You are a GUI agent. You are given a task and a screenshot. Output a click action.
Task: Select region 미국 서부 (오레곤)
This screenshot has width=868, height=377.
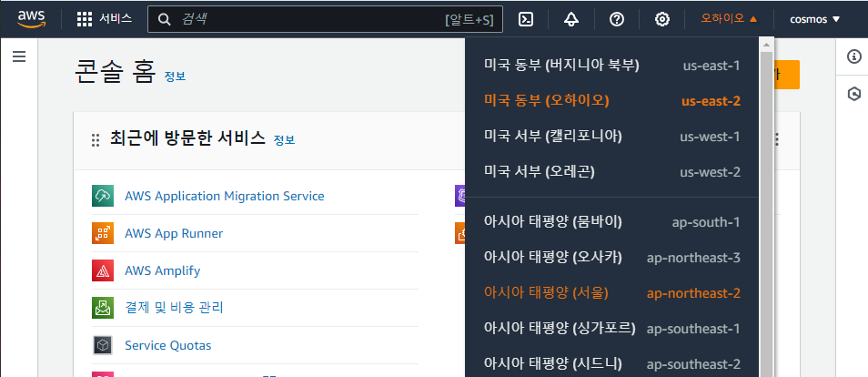pyautogui.click(x=611, y=172)
